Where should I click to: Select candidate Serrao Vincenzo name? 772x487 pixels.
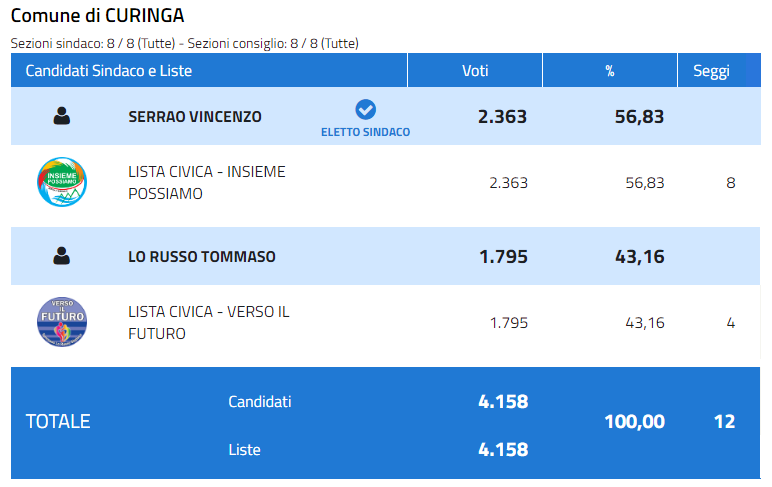pyautogui.click(x=195, y=117)
